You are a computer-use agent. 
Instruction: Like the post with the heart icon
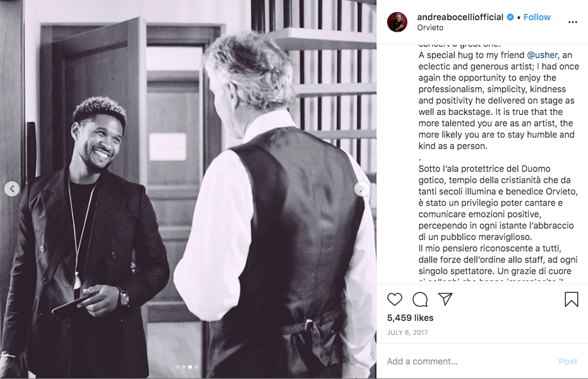(395, 299)
